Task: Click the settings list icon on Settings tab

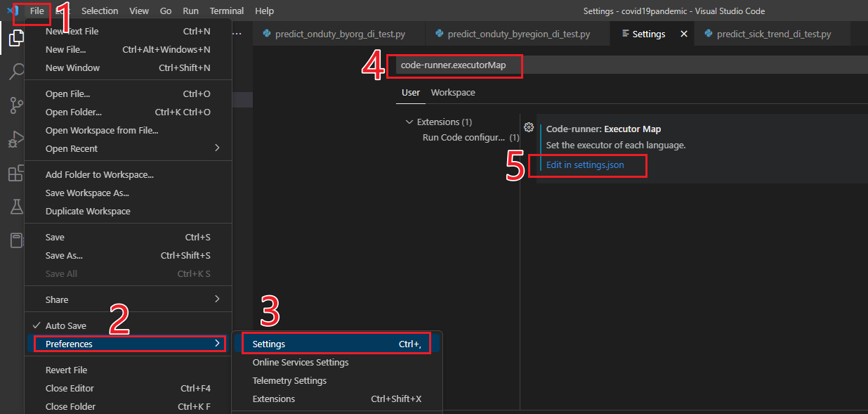Action: tap(626, 34)
